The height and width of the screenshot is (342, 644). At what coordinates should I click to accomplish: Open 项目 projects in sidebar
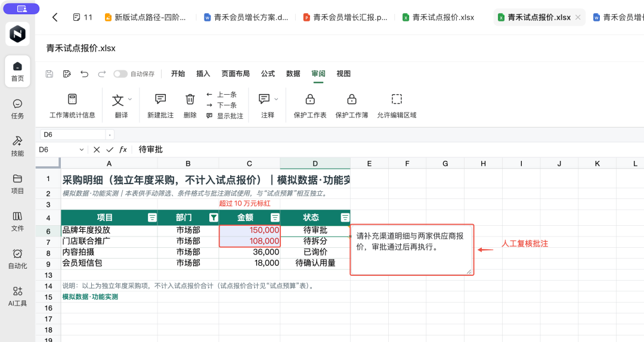click(17, 184)
